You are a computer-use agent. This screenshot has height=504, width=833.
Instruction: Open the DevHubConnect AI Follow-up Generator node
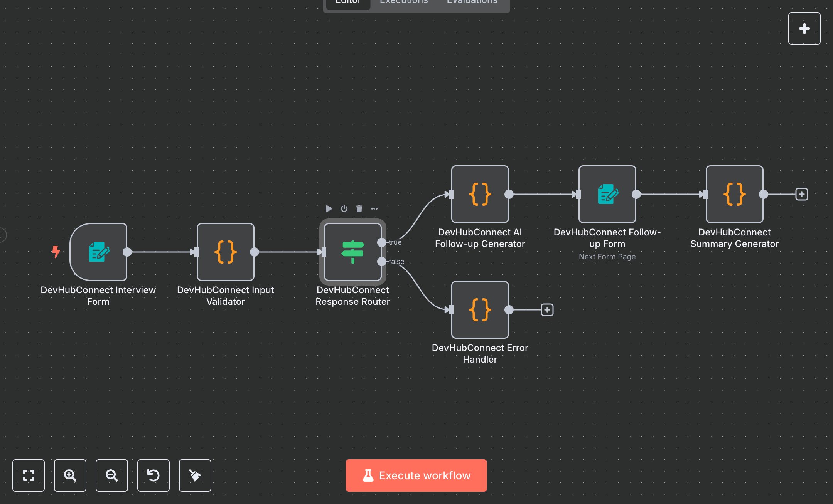tap(479, 194)
